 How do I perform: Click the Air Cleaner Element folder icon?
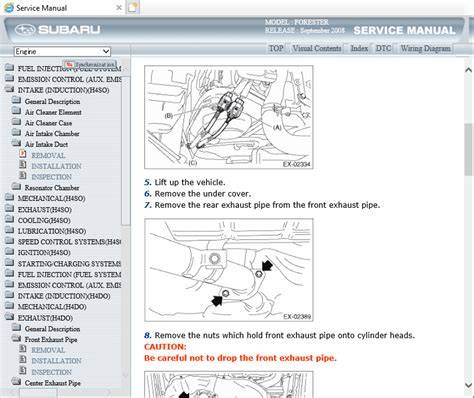[16, 111]
